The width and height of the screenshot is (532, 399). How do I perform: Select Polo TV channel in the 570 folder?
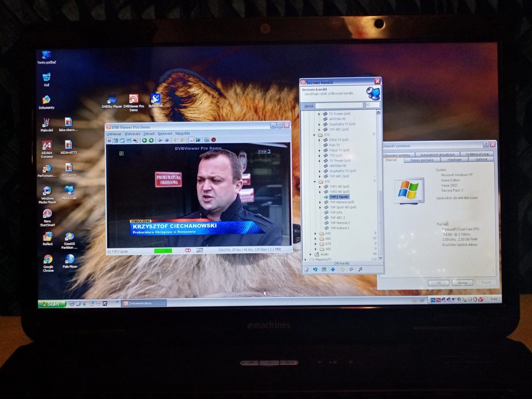(x=335, y=145)
